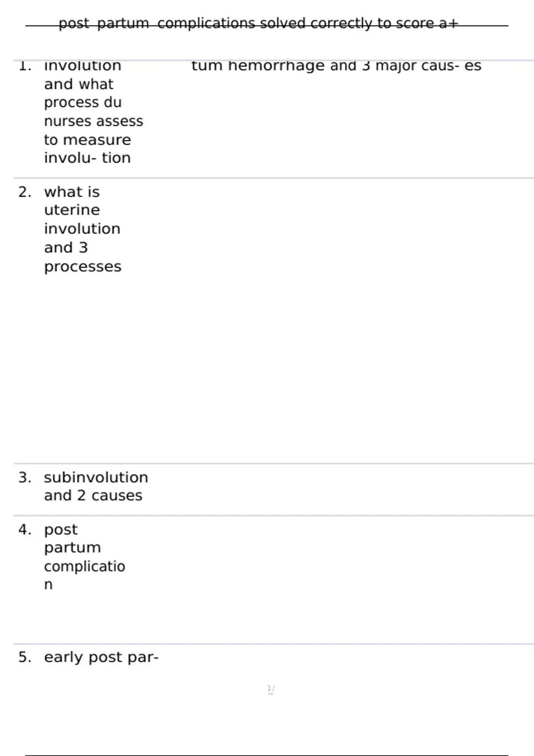This screenshot has width=534, height=756.
Task: Select the "nurses assess" line
Action: point(93,121)
